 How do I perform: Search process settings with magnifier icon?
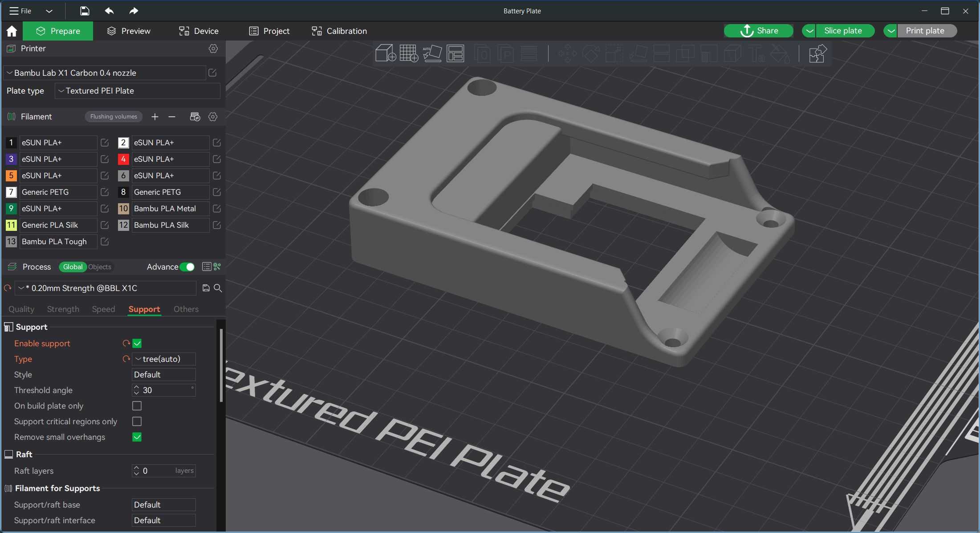[x=218, y=288]
